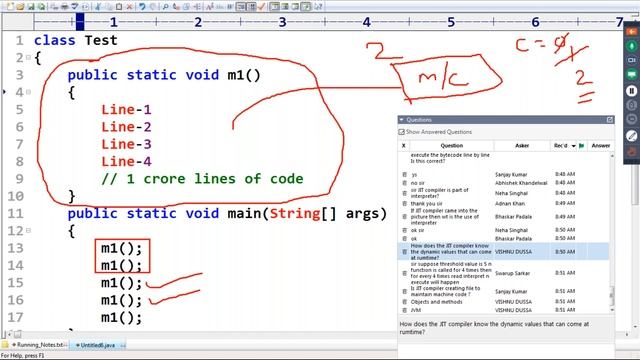
Task: Delete the 'thank you sir' question via trash icon
Action: 404,203
